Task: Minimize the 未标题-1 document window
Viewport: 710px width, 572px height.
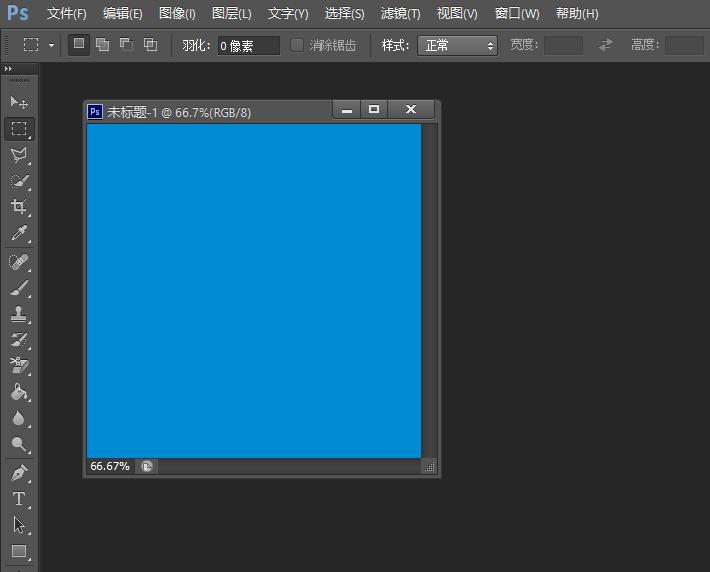Action: tap(347, 110)
